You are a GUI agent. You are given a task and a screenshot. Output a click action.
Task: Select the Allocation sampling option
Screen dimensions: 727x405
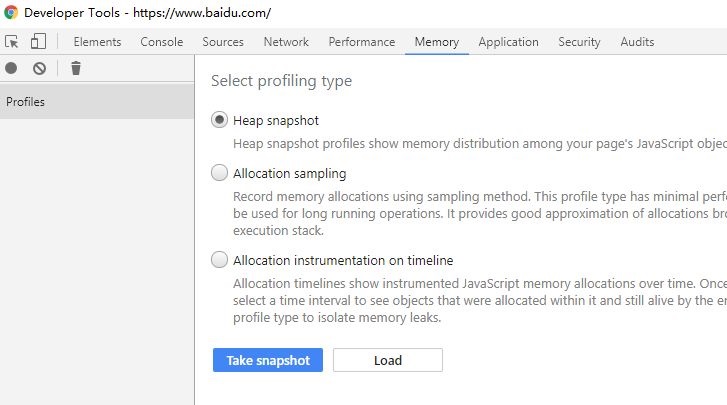(220, 173)
